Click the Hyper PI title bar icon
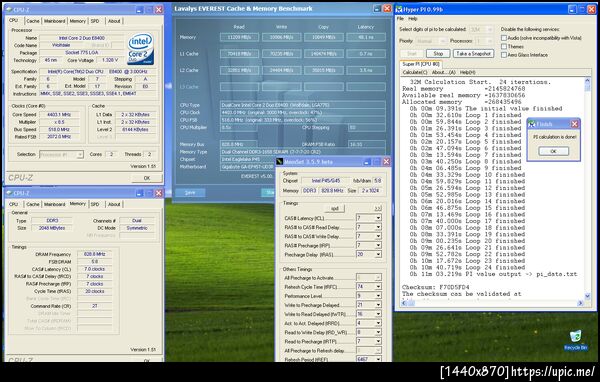This screenshot has height=382, width=600. point(399,9)
